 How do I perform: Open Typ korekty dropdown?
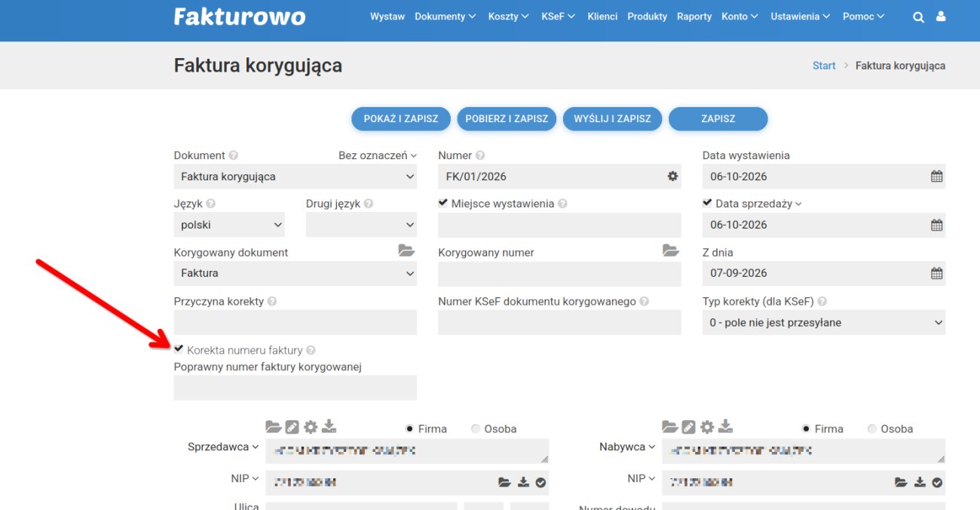pyautogui.click(x=824, y=322)
